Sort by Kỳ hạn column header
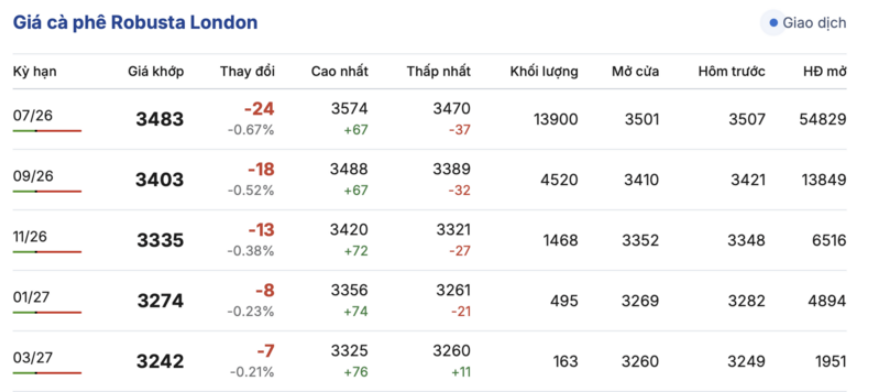The height and width of the screenshot is (392, 877). point(35,72)
